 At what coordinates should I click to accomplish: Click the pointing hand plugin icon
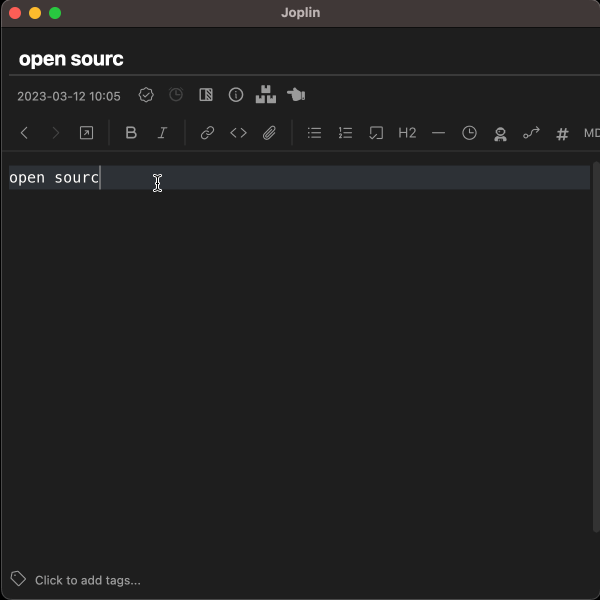pyautogui.click(x=296, y=94)
